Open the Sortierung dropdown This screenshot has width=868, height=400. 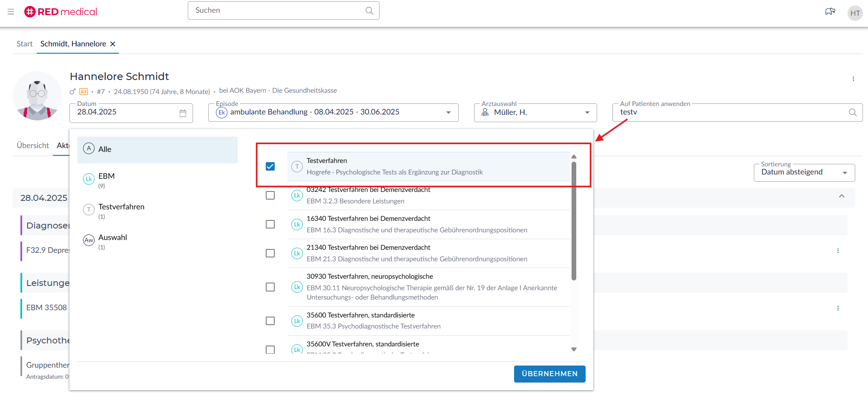(845, 172)
